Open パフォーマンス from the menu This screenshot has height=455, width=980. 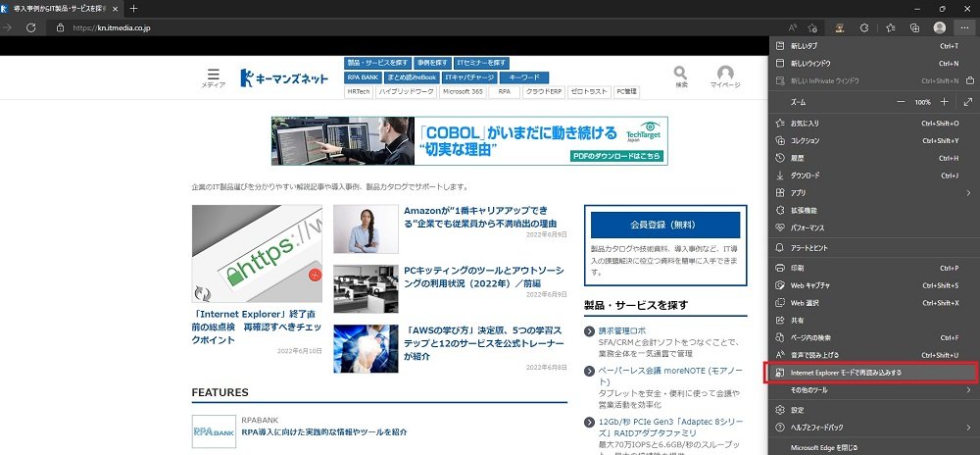point(874,228)
